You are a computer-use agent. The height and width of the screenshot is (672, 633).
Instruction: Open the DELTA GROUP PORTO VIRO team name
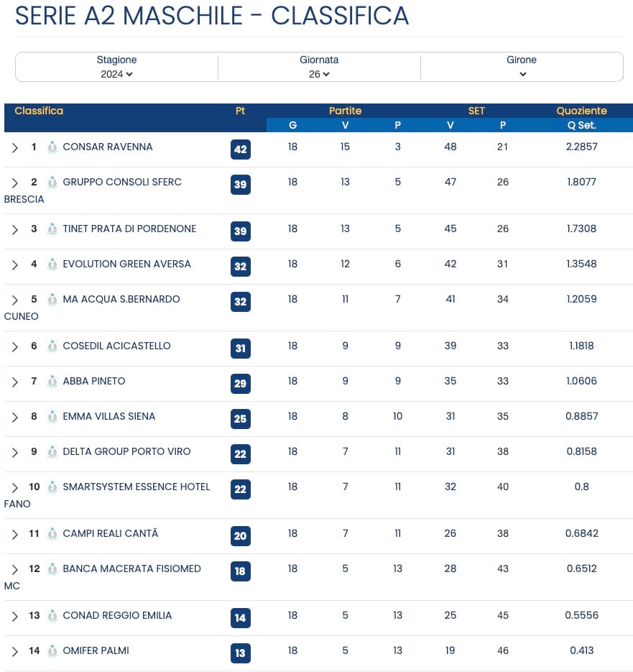(x=126, y=451)
